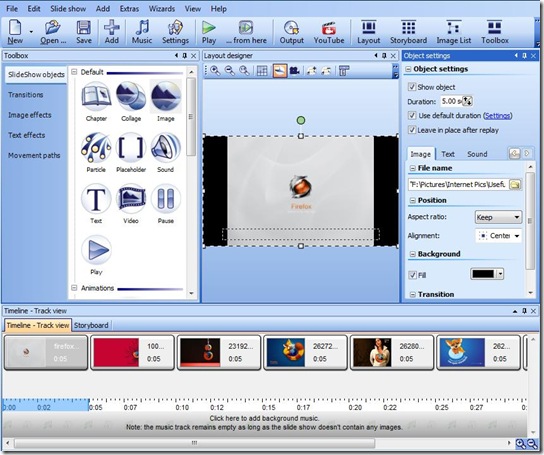This screenshot has width=544, height=455.
Task: Open the Aspect ratio Keep dropdown
Action: 498,217
